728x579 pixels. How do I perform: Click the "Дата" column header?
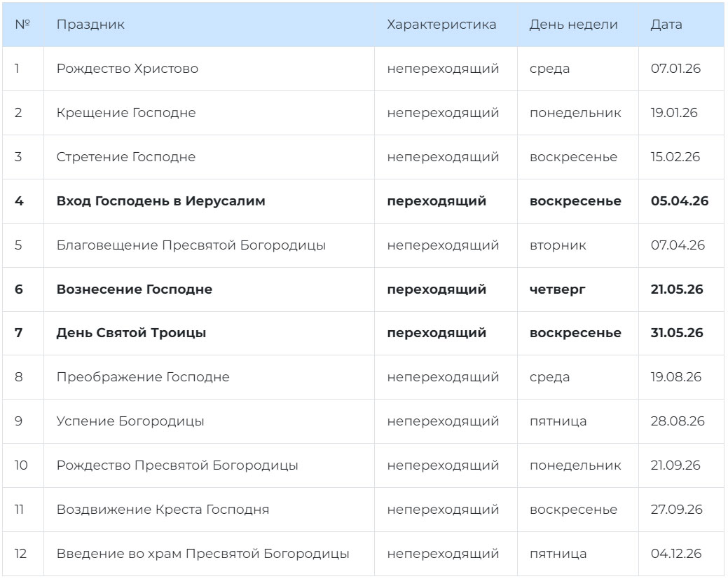[x=666, y=25]
